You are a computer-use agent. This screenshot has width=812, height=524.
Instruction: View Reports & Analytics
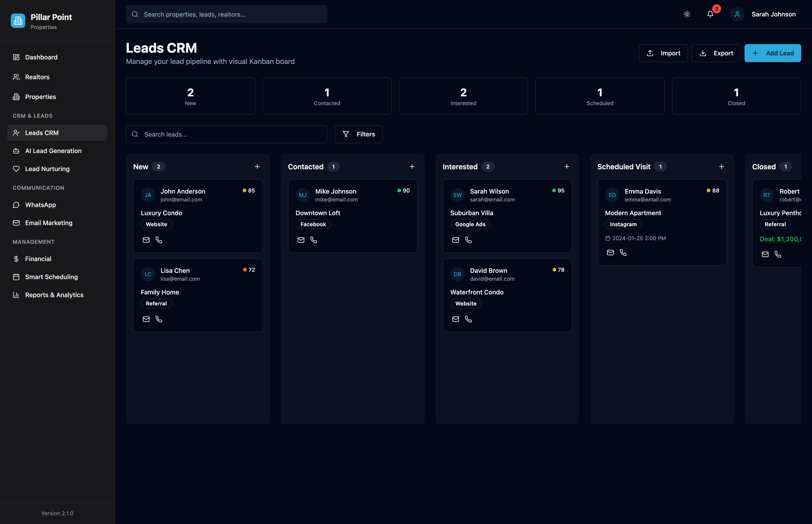(x=57, y=295)
